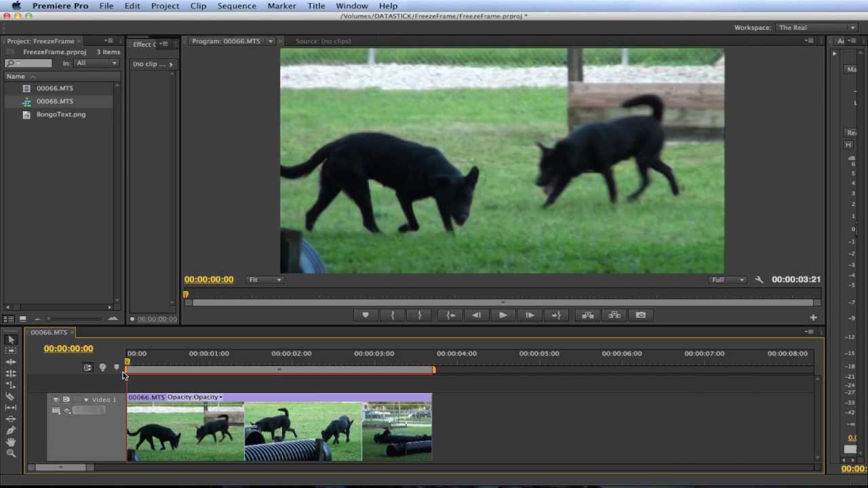Select the Track Select tool

click(11, 351)
